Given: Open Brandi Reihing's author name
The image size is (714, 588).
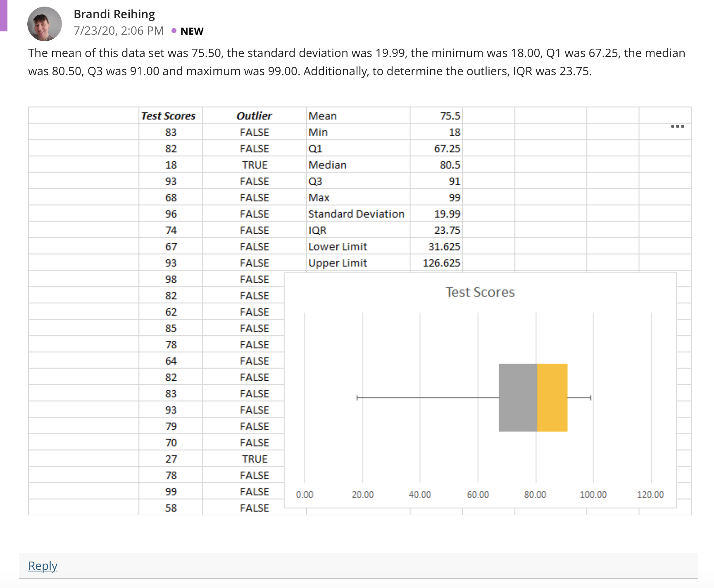Looking at the screenshot, I should (x=114, y=14).
